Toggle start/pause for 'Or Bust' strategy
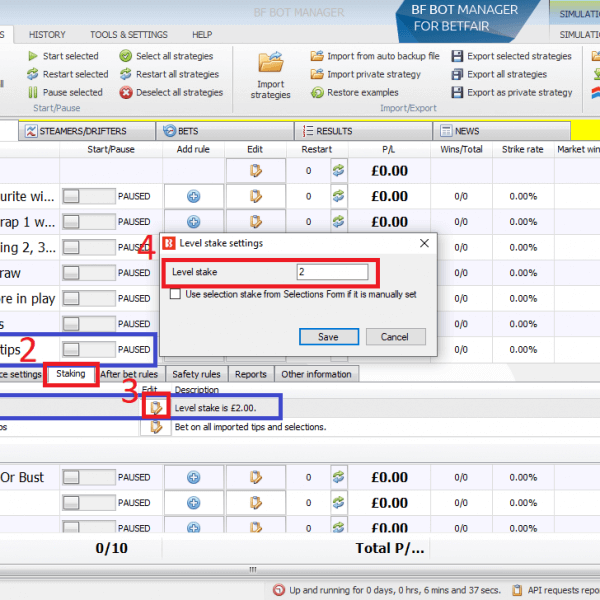Screen dimensions: 600x600 point(89,477)
